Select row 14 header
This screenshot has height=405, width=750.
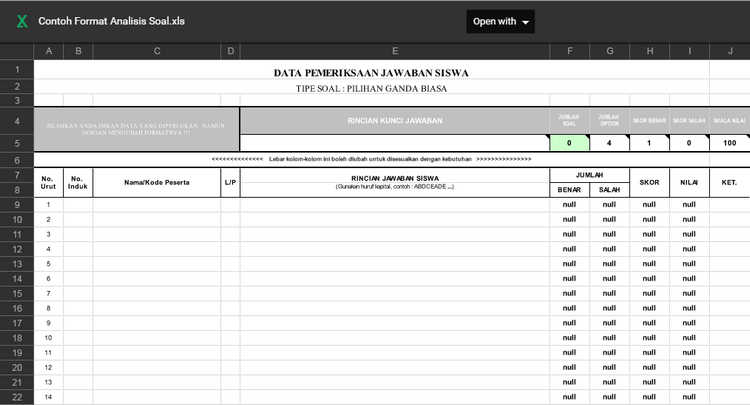pyautogui.click(x=17, y=279)
